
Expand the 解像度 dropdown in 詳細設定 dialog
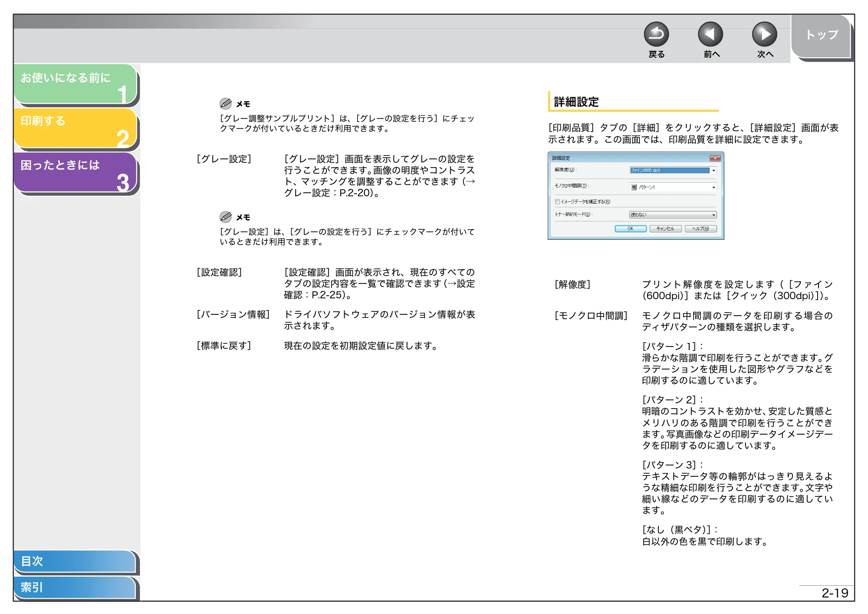coord(713,170)
